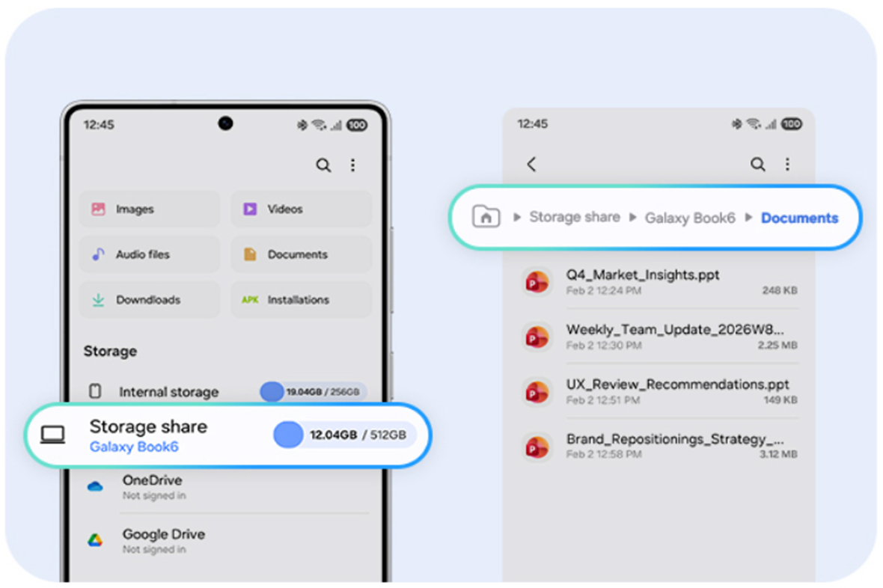Go back using the back arrow

pos(531,164)
